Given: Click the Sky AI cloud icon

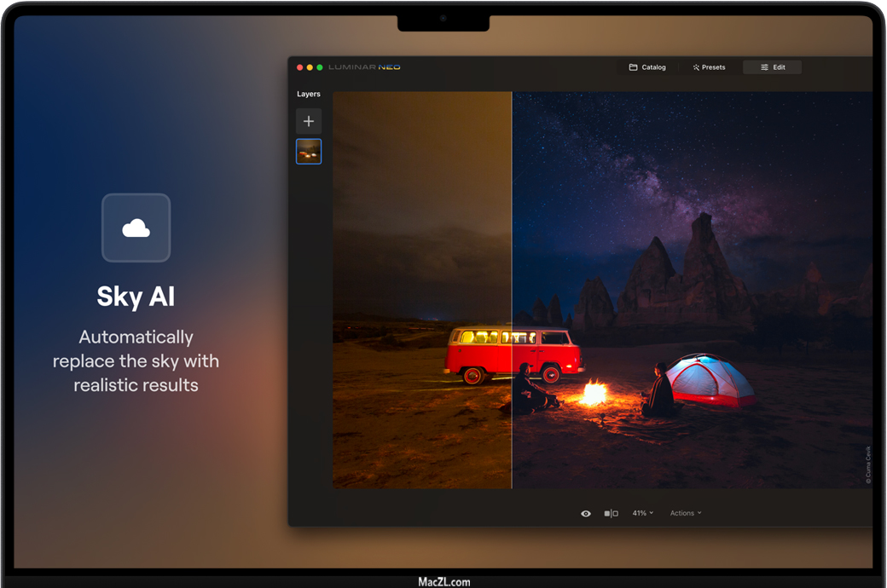Looking at the screenshot, I should [x=136, y=228].
